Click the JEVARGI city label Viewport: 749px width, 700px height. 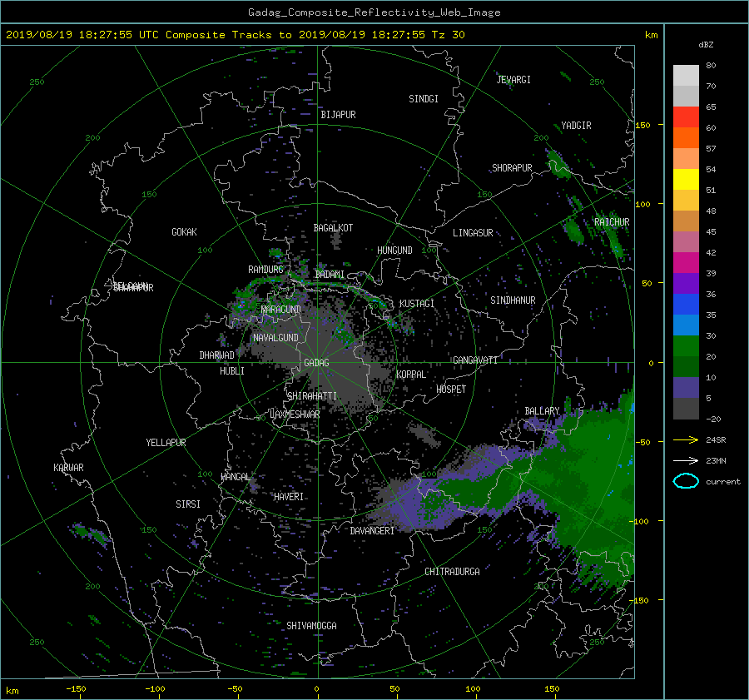pyautogui.click(x=513, y=80)
